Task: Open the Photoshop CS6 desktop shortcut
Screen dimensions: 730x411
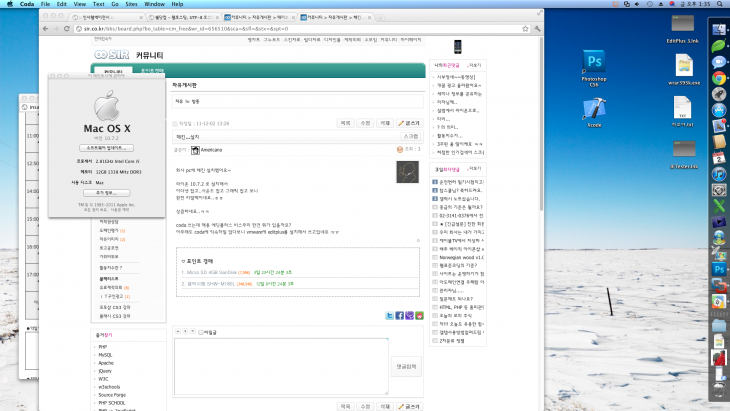Action: tap(594, 68)
